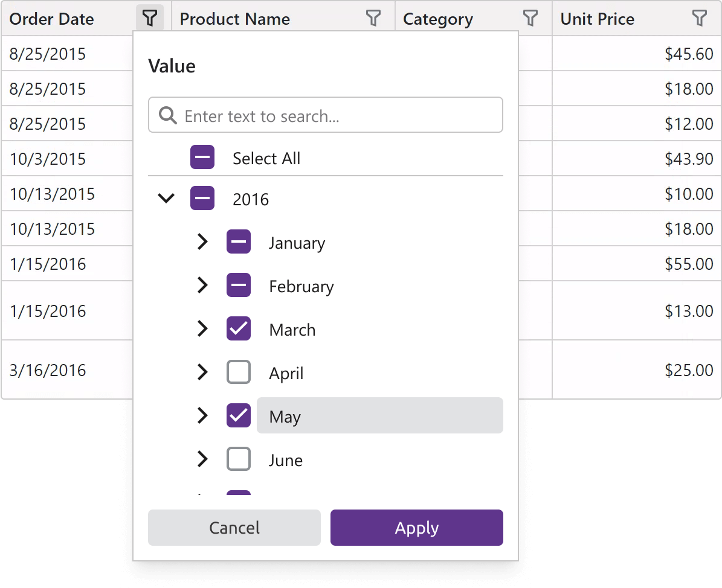Click the magnifier icon in the search box
The width and height of the screenshot is (722, 588).
[167, 115]
